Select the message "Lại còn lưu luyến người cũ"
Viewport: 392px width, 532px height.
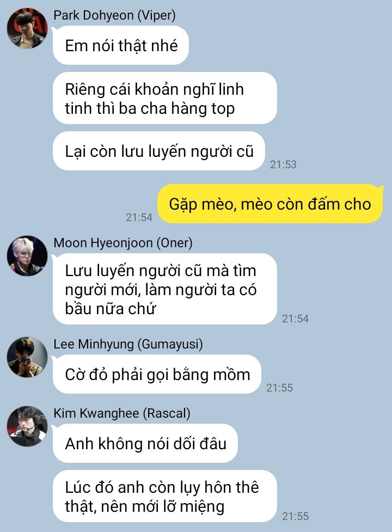[158, 151]
